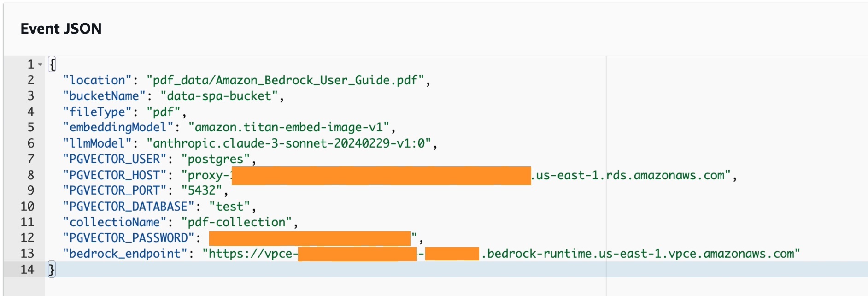868x296 pixels.
Task: Click the "postgres" value
Action: pos(216,159)
